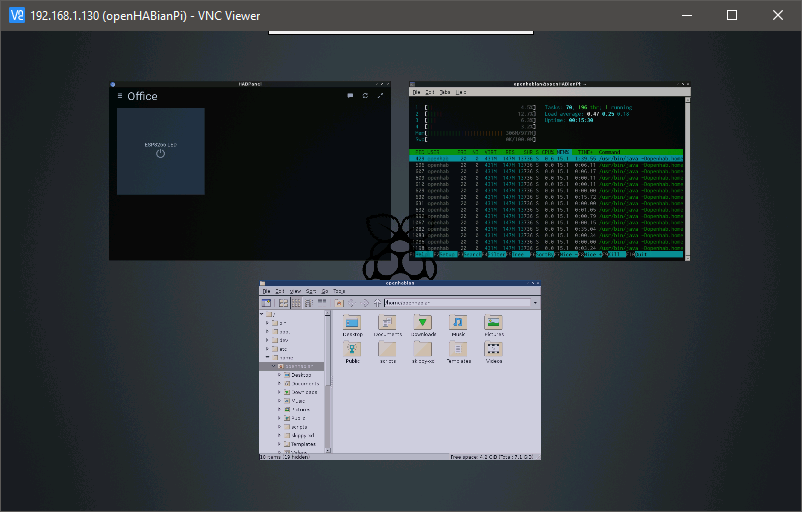Open the path bar history dropdown
This screenshot has height=512, width=802.
[535, 302]
